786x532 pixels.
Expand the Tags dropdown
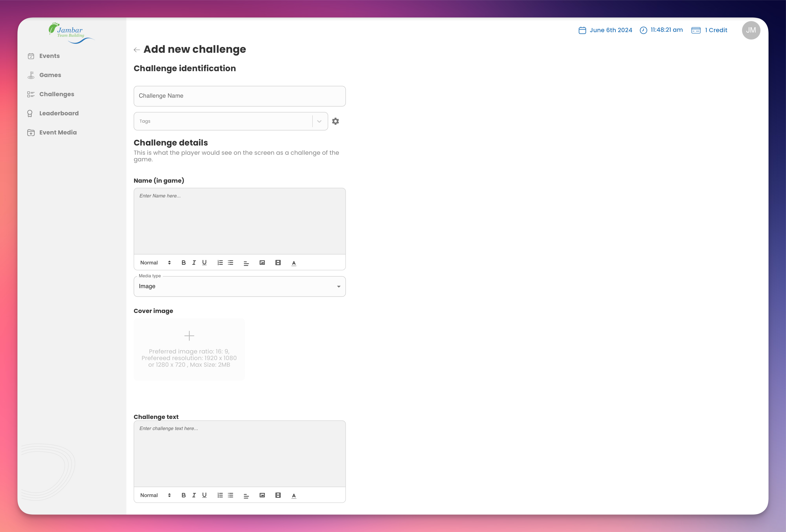point(319,121)
